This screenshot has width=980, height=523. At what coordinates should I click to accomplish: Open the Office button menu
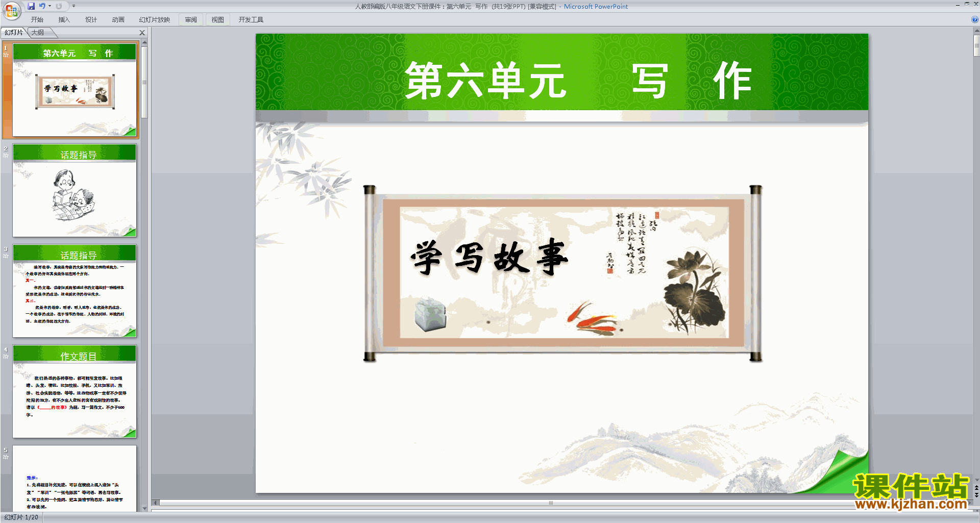point(11,10)
